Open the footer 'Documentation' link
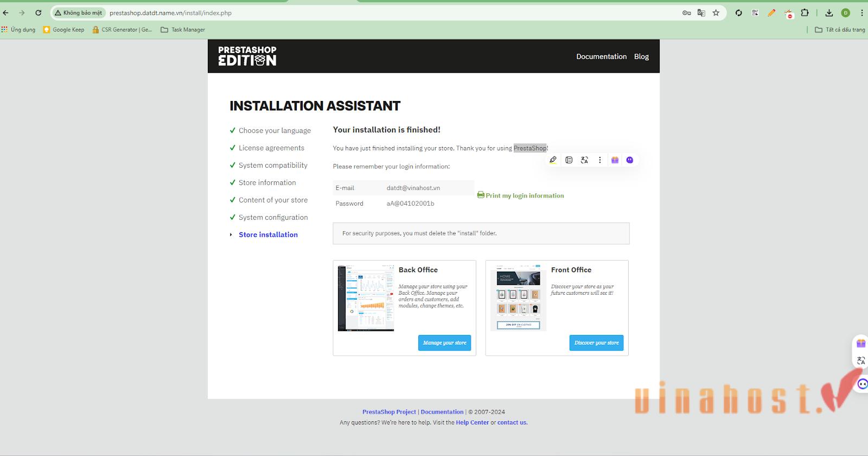The width and height of the screenshot is (868, 456). pyautogui.click(x=442, y=412)
